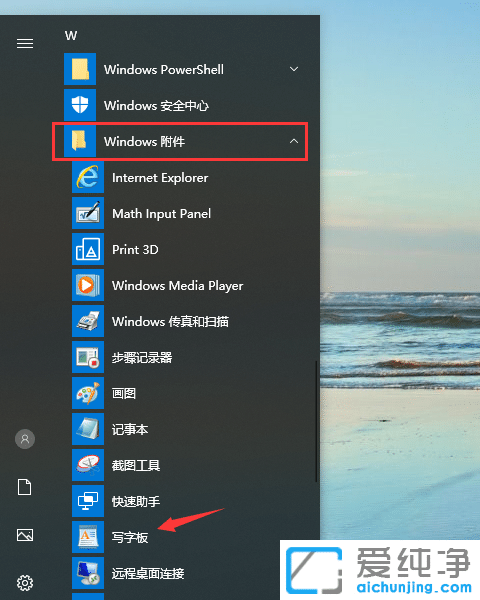Open the Settings gear icon
Viewport: 480px width, 600px height.
click(25, 583)
